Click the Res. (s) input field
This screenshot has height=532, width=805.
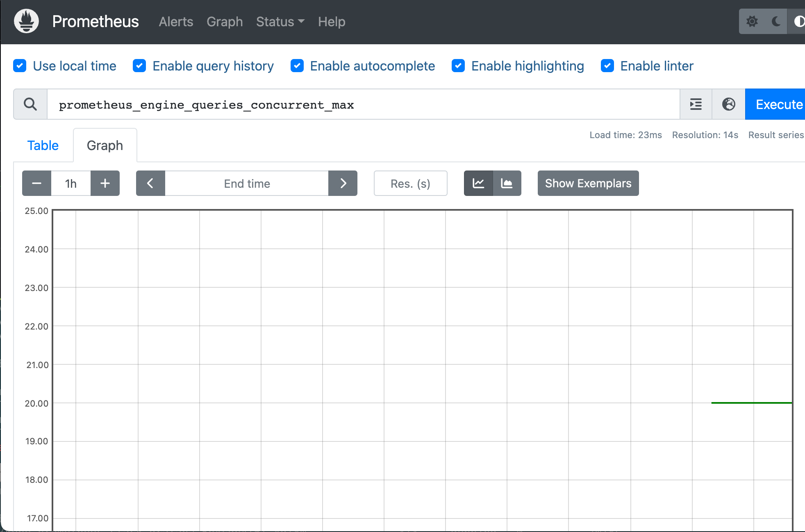[410, 183]
